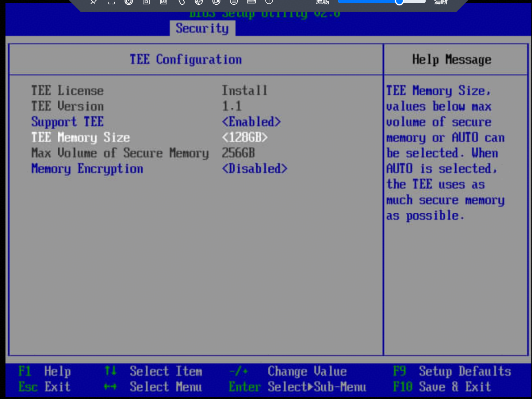Screen dimensions: 532x399
Task: Click the square A icon in the toolbar
Action: [164, 2]
